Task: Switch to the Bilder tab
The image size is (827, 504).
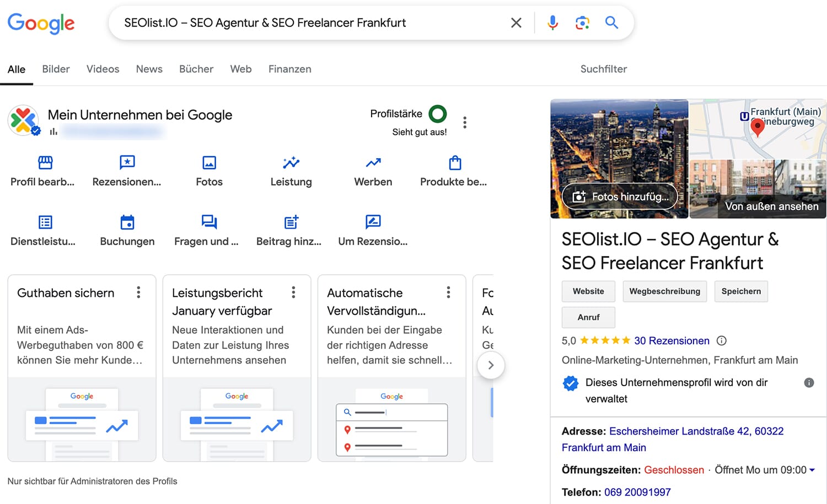Action: pyautogui.click(x=56, y=69)
